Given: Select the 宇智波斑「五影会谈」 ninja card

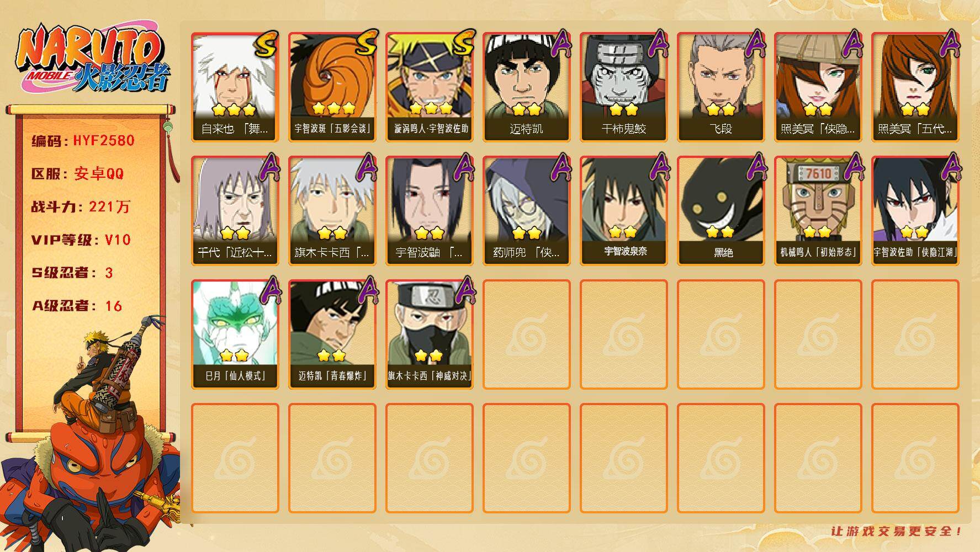Looking at the screenshot, I should click(x=332, y=87).
